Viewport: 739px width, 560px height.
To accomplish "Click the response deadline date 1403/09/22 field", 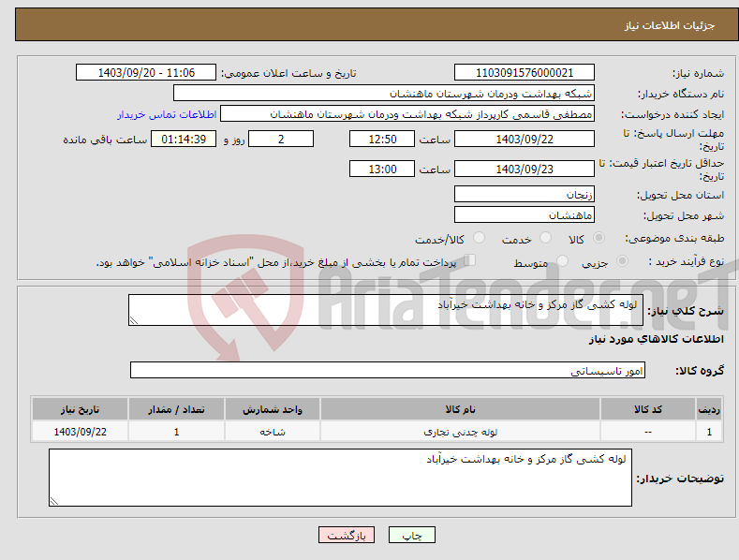I will 525,139.
